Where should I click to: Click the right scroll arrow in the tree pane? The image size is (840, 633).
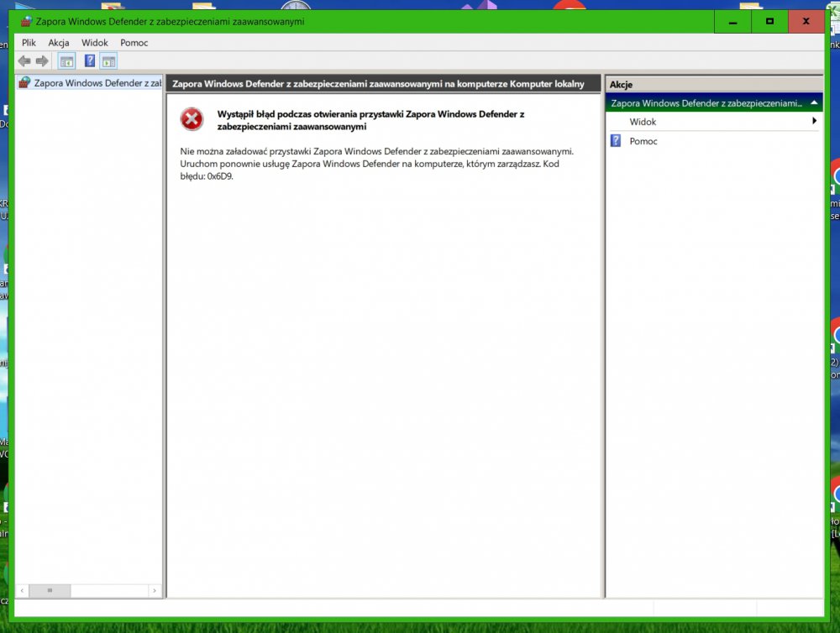click(x=155, y=591)
